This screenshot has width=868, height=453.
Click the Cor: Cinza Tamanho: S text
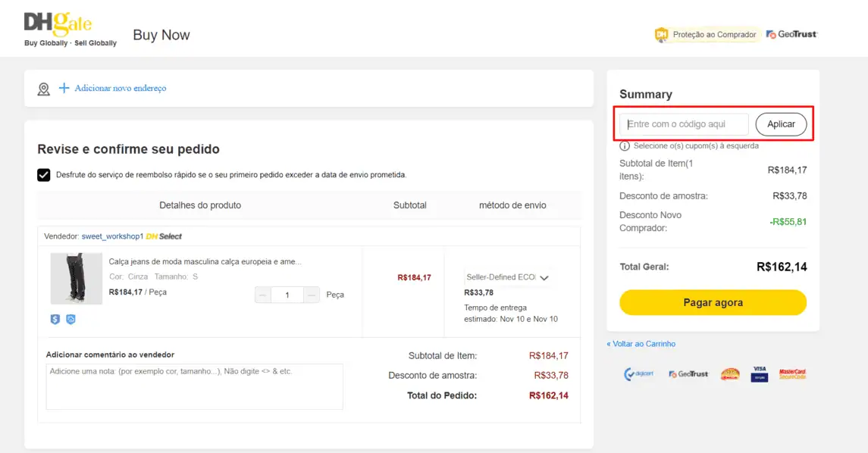pos(153,276)
